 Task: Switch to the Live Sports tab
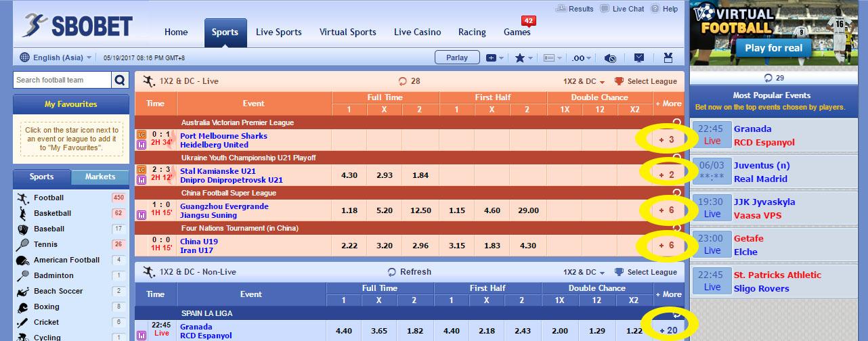coord(279,32)
